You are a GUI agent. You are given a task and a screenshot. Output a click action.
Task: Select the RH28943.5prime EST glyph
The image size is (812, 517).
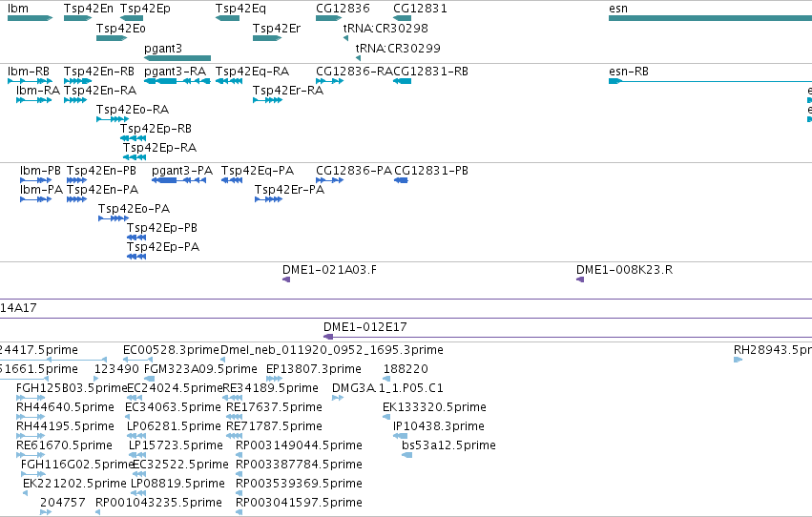pyautogui.click(x=738, y=360)
